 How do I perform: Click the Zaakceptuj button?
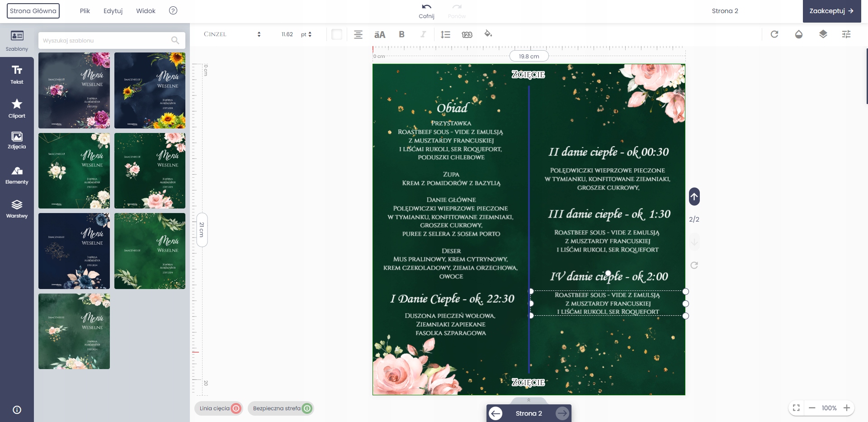(x=831, y=11)
